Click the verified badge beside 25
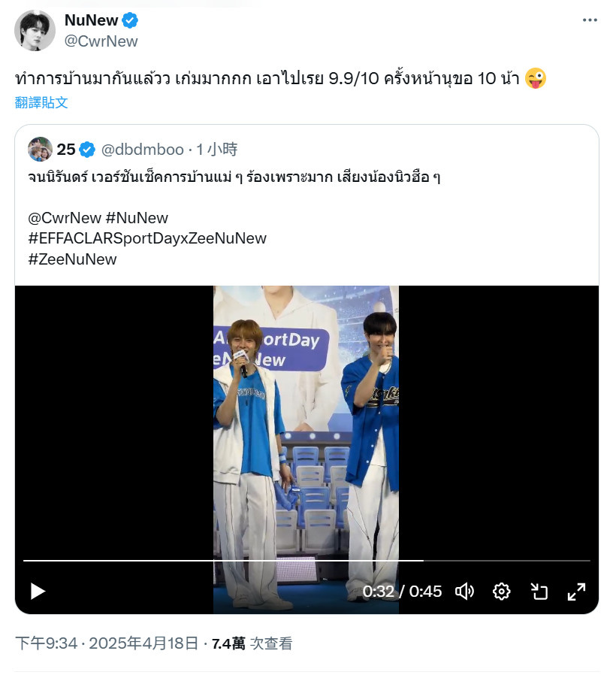The height and width of the screenshot is (675, 616). [x=87, y=150]
